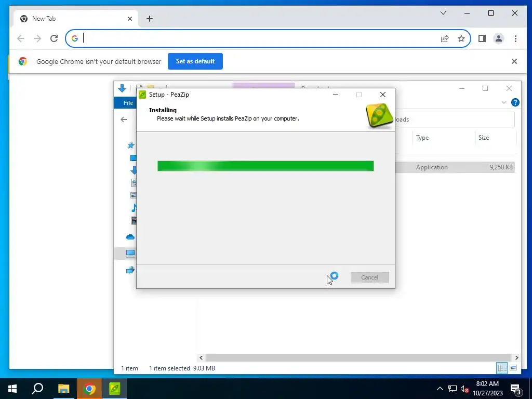This screenshot has height=399, width=532.
Task: Minimize the PeaZip Setup window
Action: coord(336,95)
